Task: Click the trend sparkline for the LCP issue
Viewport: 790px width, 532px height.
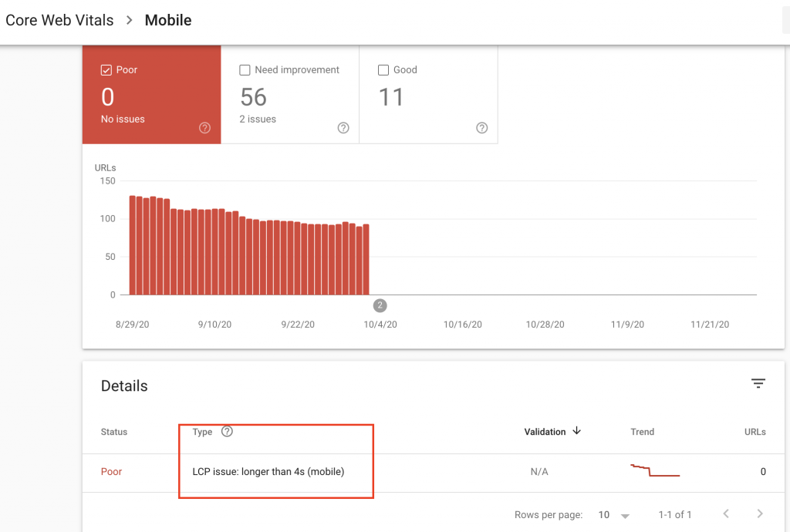Action: [654, 471]
